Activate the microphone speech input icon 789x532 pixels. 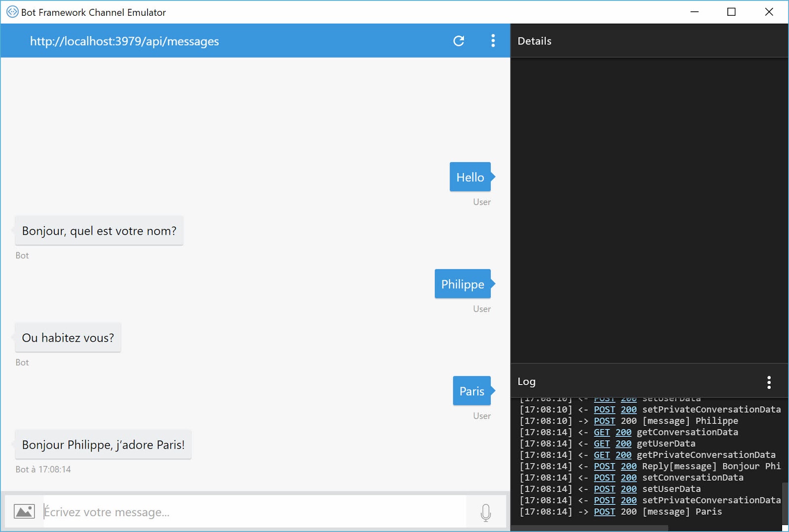[486, 512]
